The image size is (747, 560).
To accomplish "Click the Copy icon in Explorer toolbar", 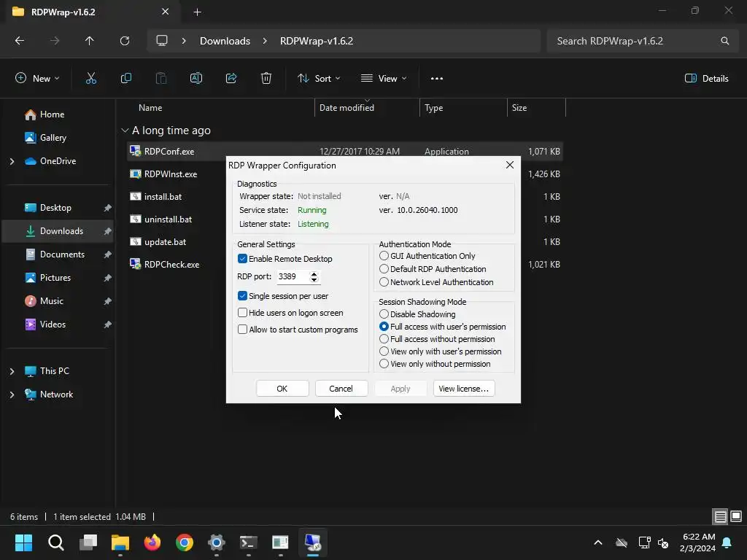I will (x=125, y=79).
